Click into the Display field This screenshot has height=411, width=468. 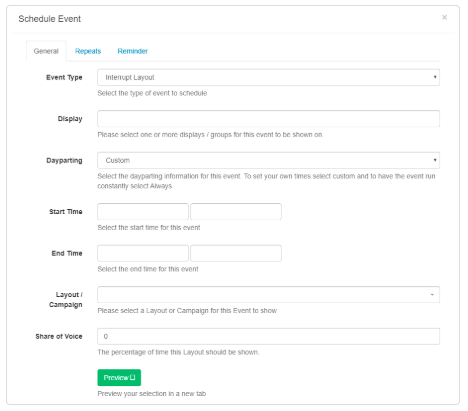tap(268, 119)
